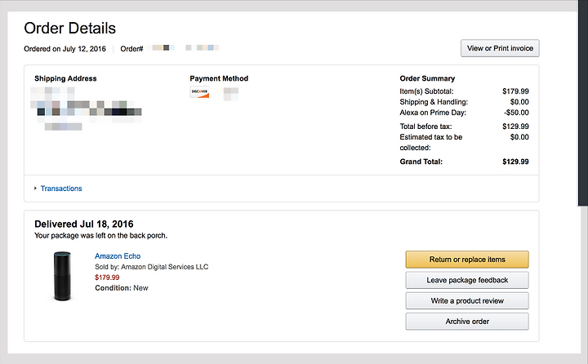Screen dimensions: 588x364
Task: Click the Alexa on Prime Day label
Action: point(433,113)
